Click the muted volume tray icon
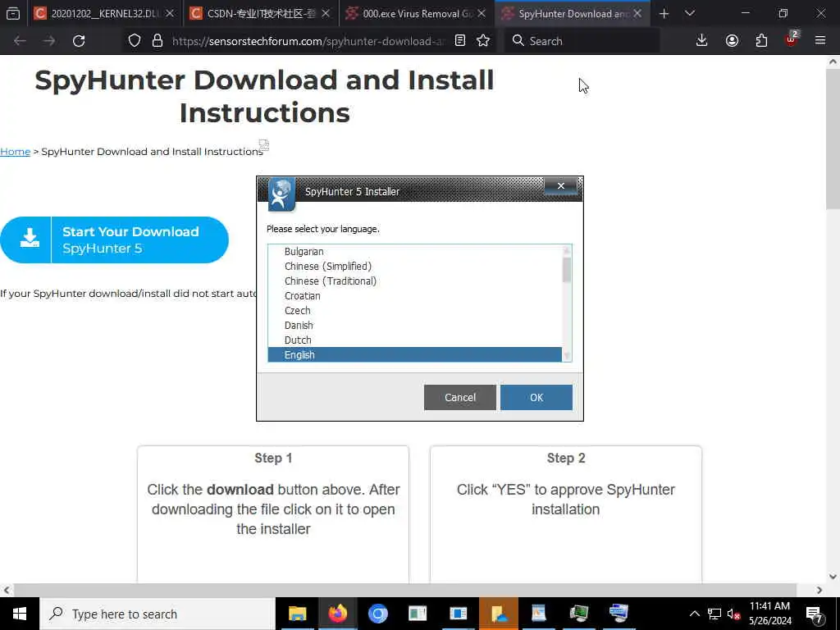The image size is (840, 630). pyautogui.click(x=733, y=614)
